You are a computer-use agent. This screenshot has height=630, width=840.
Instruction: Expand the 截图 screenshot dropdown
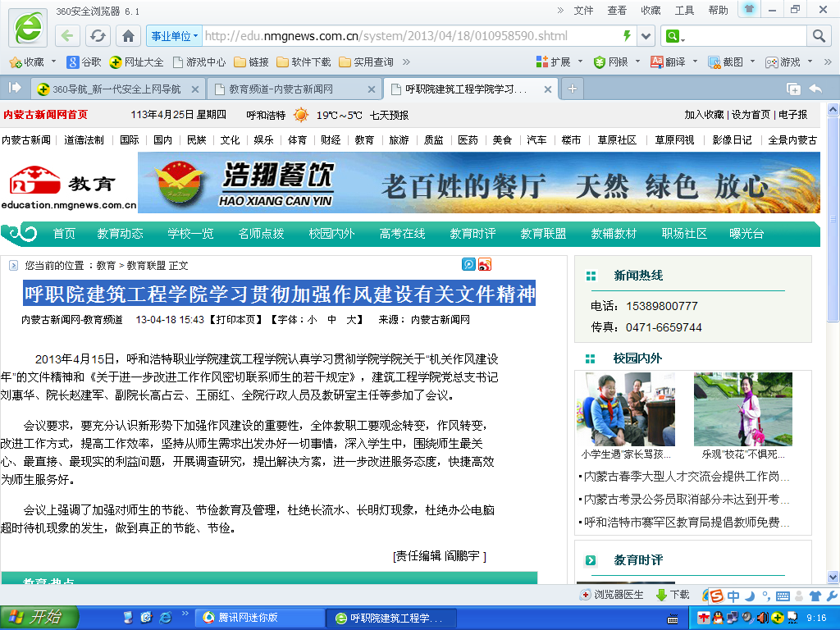[x=751, y=62]
